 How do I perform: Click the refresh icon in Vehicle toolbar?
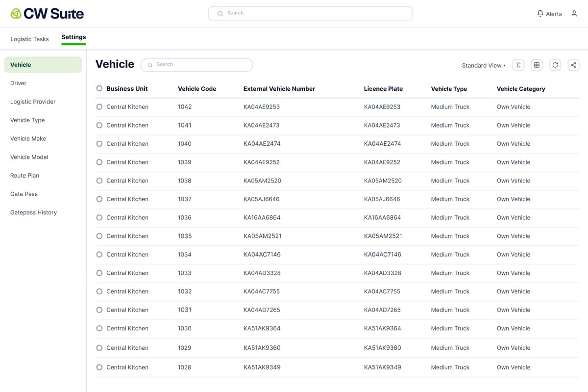555,65
